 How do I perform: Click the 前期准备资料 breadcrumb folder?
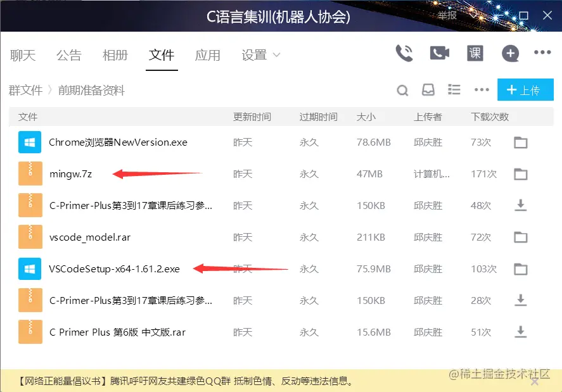click(91, 91)
